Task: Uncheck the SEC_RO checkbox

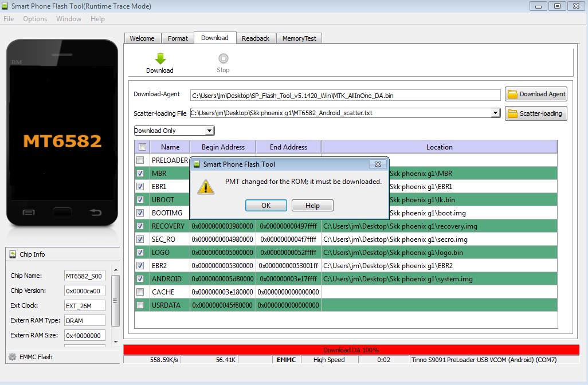Action: [x=140, y=239]
